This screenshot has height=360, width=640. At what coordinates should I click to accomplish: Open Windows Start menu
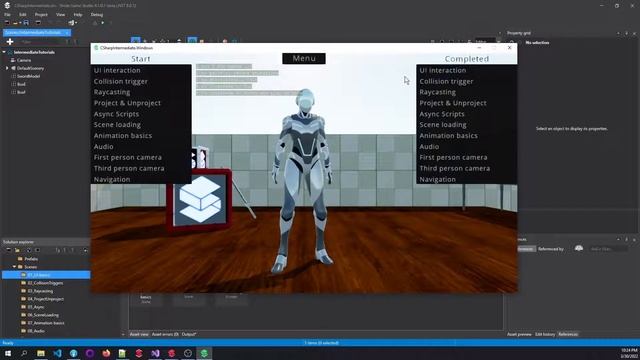tap(8, 353)
